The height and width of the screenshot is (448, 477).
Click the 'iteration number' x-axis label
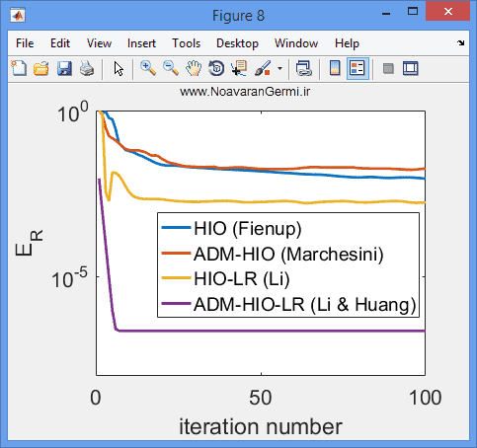tap(261, 426)
